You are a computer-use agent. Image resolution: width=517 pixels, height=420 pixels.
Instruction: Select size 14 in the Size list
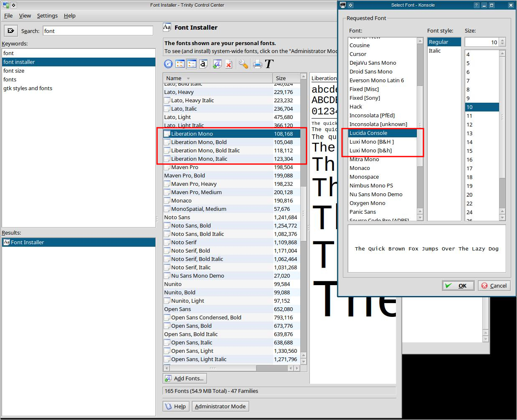pyautogui.click(x=482, y=142)
